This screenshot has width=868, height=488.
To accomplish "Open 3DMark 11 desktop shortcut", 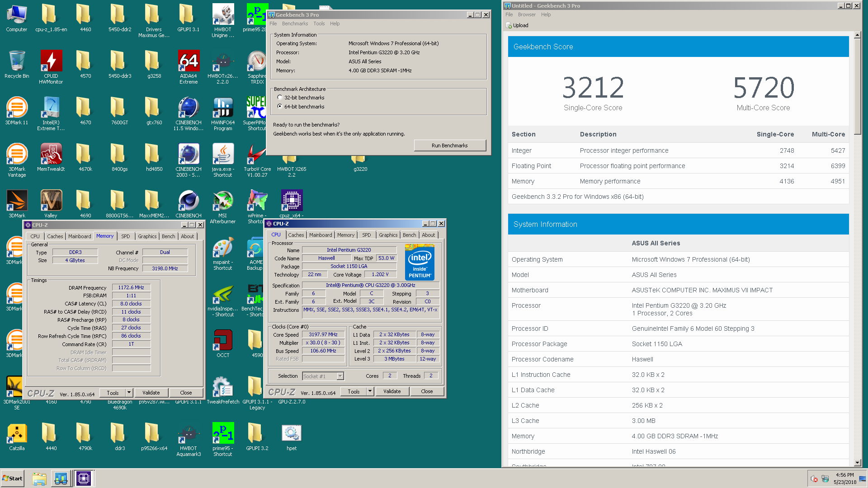I will pyautogui.click(x=17, y=111).
